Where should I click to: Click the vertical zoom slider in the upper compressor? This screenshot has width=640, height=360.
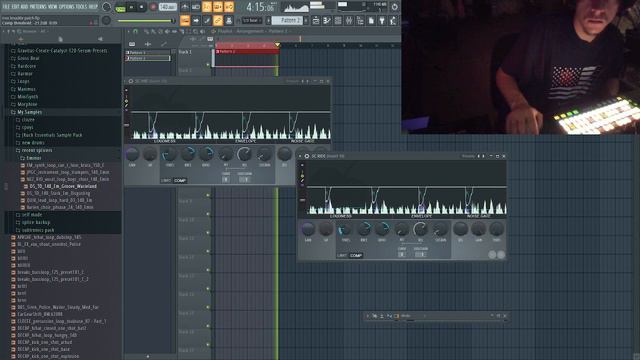(127, 125)
